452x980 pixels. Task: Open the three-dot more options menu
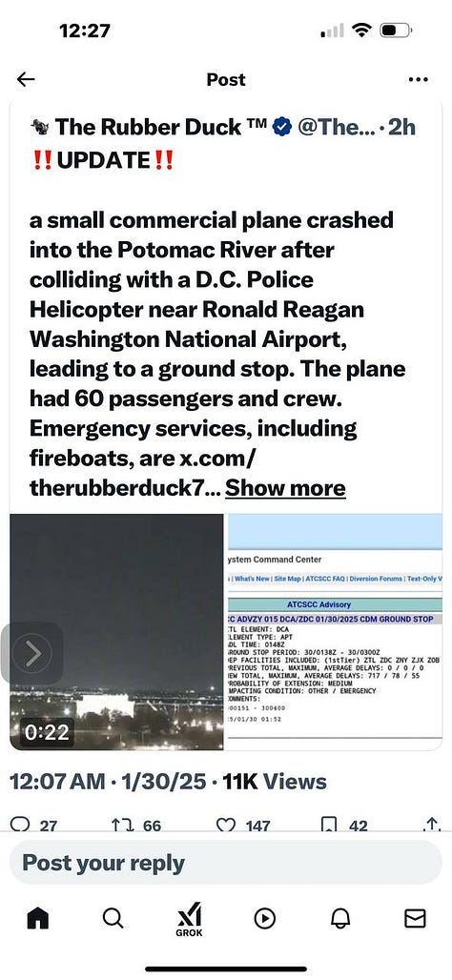(418, 79)
